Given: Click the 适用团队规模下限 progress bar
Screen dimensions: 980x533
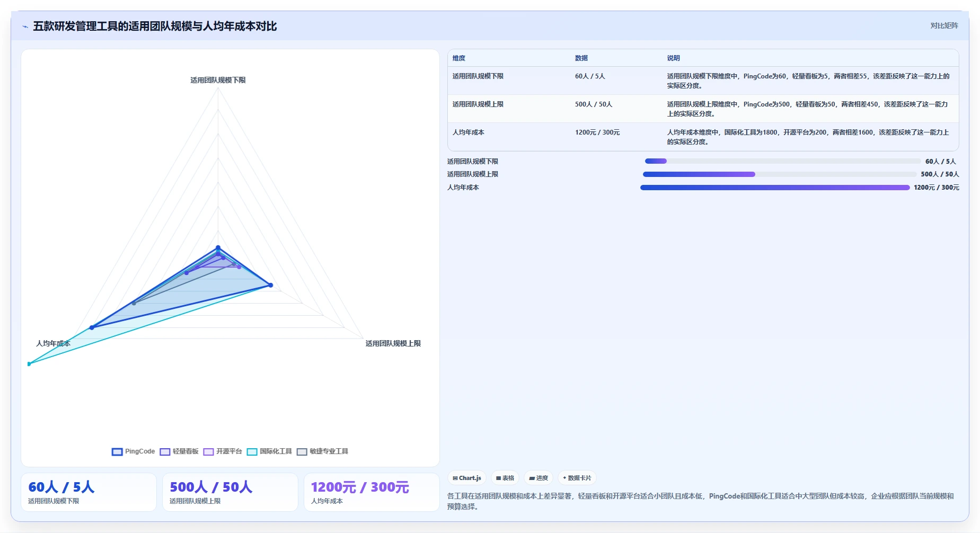Looking at the screenshot, I should (783, 161).
